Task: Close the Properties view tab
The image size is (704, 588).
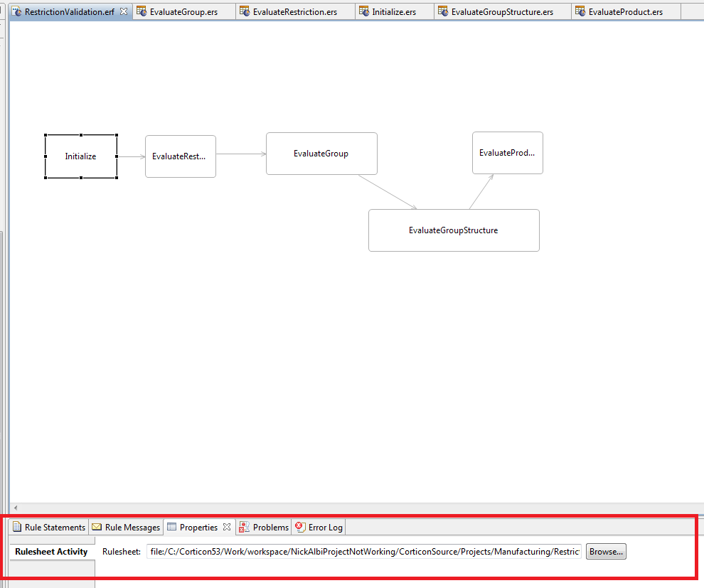Action: click(227, 527)
